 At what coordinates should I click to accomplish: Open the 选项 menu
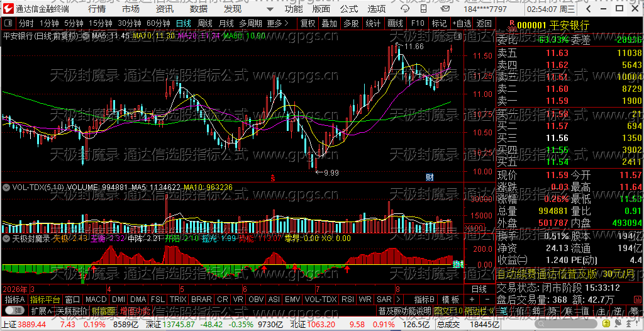pyautogui.click(x=377, y=9)
